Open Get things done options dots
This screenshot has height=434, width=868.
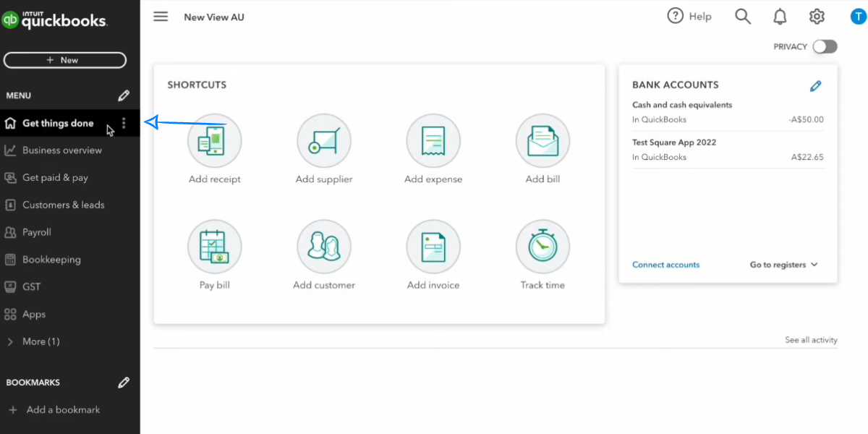click(x=124, y=123)
